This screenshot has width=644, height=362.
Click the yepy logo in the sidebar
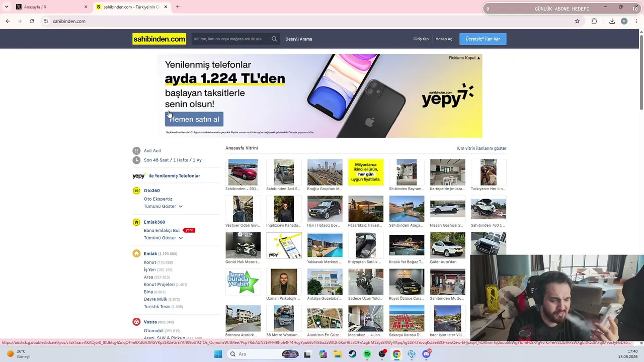139,176
